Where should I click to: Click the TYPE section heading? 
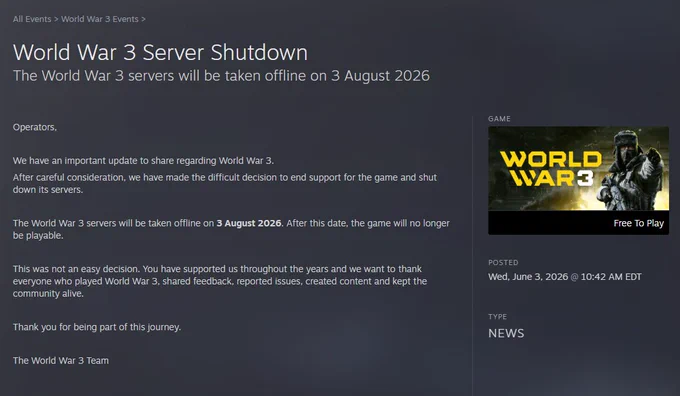(x=497, y=317)
